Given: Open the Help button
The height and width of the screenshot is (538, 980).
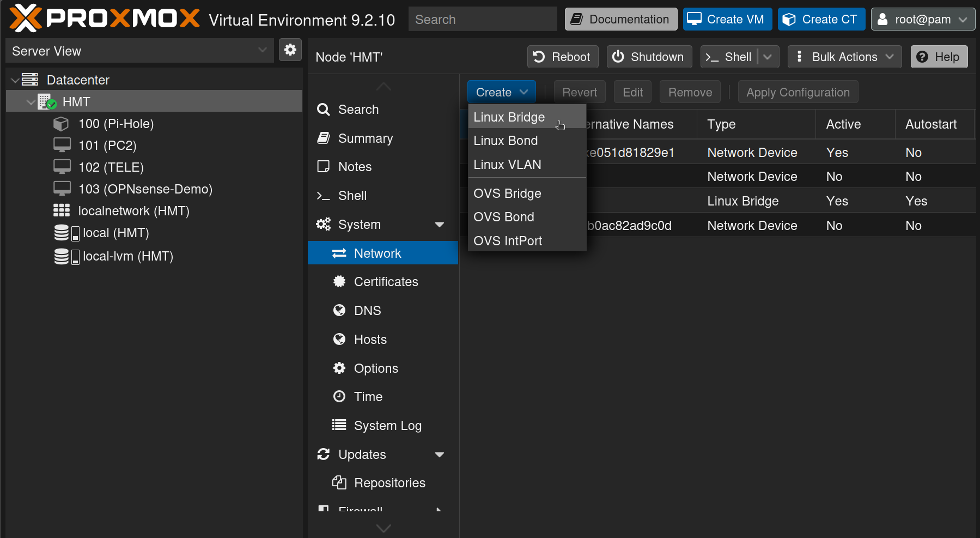Looking at the screenshot, I should tap(939, 57).
